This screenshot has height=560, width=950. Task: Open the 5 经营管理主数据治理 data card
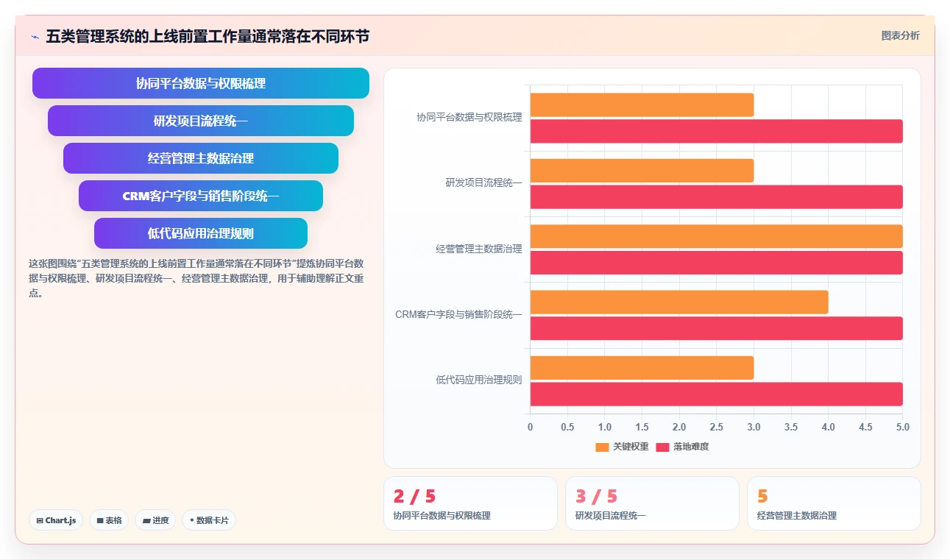pos(834,503)
